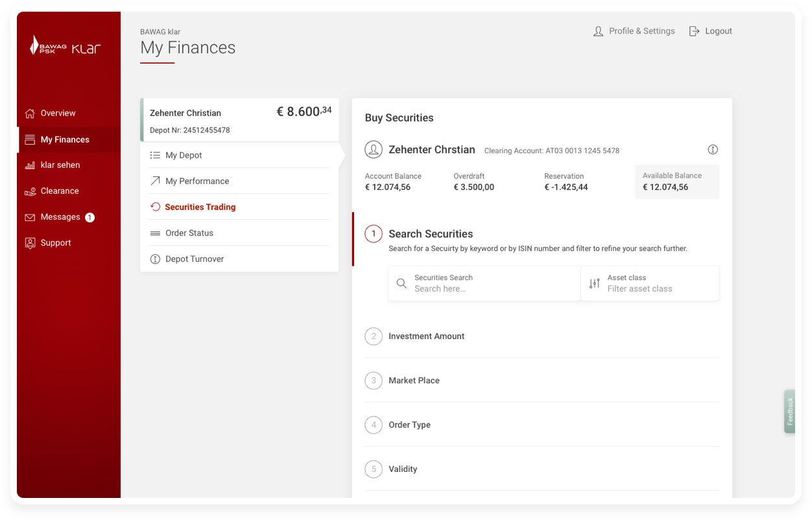Expand the Market Place step
The height and width of the screenshot is (520, 812).
coord(414,381)
